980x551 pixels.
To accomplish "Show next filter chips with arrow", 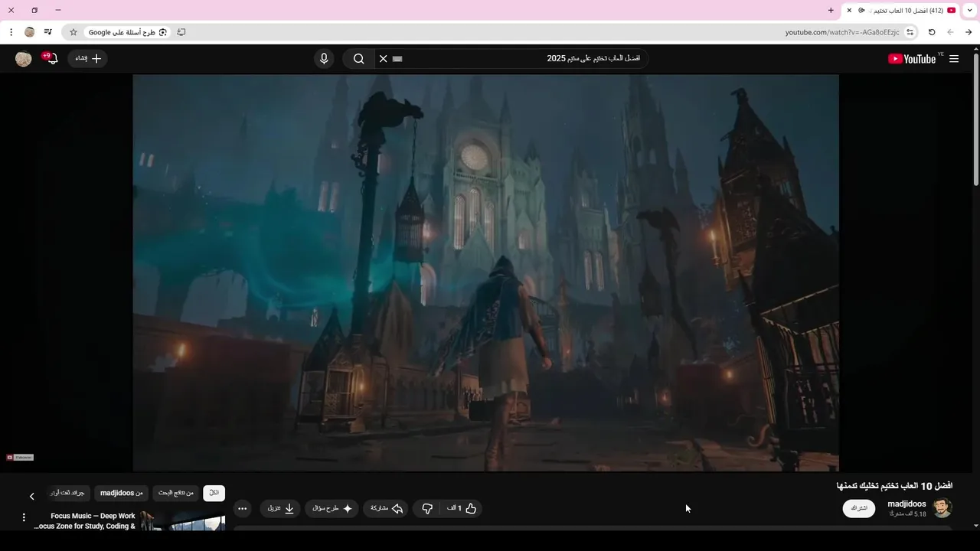I will coord(31,496).
